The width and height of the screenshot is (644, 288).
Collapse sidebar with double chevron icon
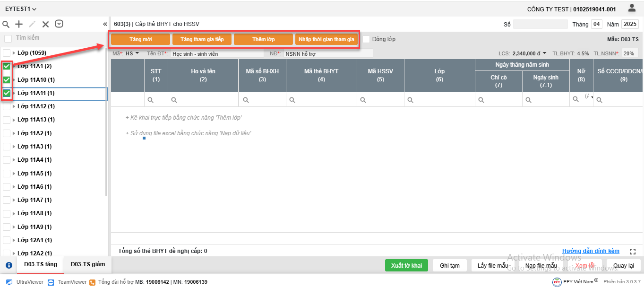[x=105, y=24]
